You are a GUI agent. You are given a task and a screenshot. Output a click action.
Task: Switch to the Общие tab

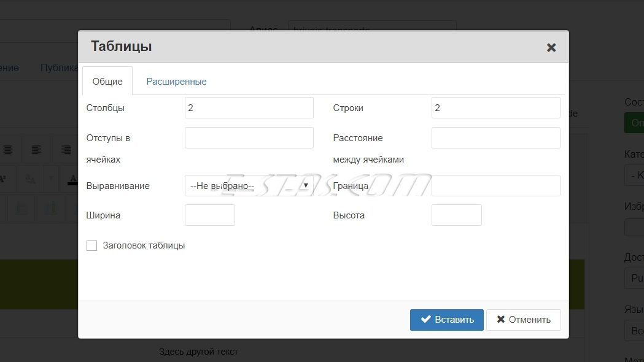107,81
